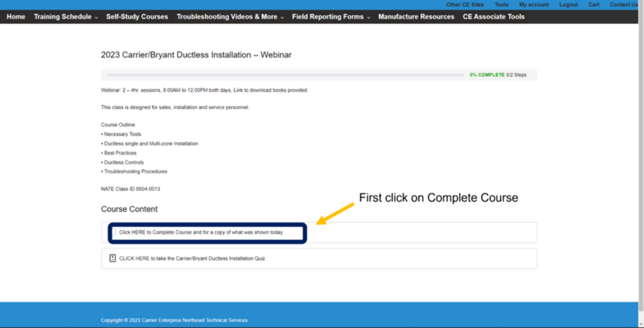
Task: Click the Logout link
Action: point(569,5)
